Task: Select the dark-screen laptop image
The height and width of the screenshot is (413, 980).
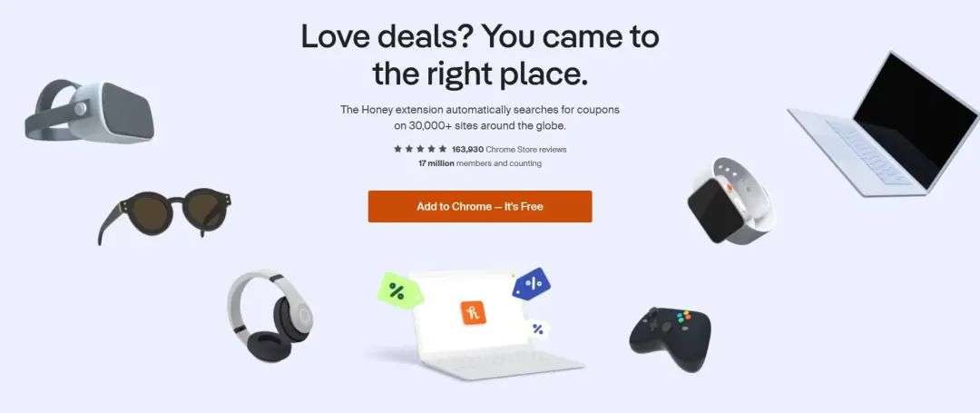Action: (885, 123)
